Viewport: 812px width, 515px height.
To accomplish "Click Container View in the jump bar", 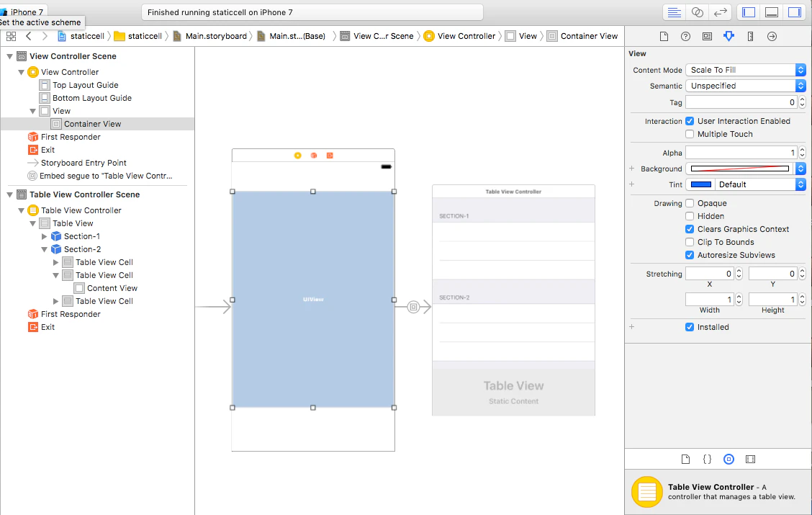I will click(x=582, y=36).
